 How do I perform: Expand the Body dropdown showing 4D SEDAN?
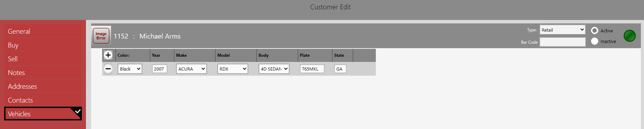coord(274,69)
